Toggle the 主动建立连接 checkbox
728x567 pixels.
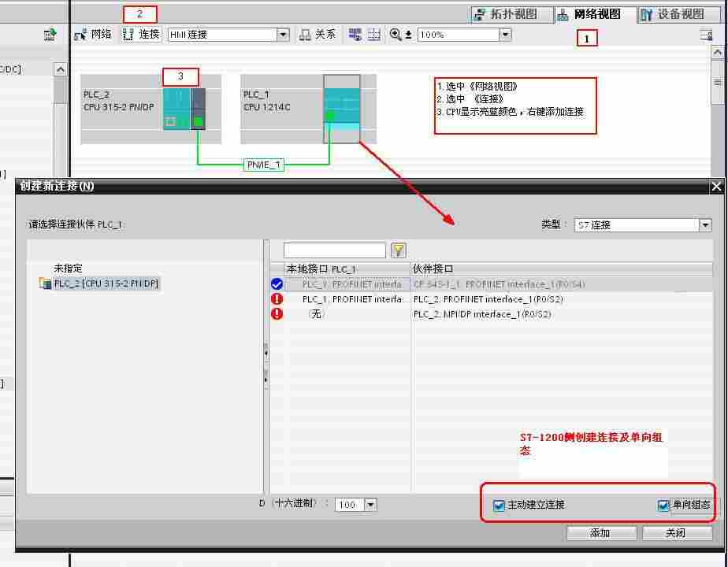[x=499, y=506]
